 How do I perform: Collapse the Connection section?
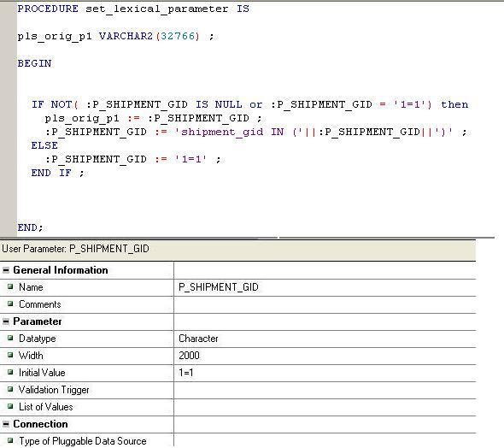[x=6, y=424]
